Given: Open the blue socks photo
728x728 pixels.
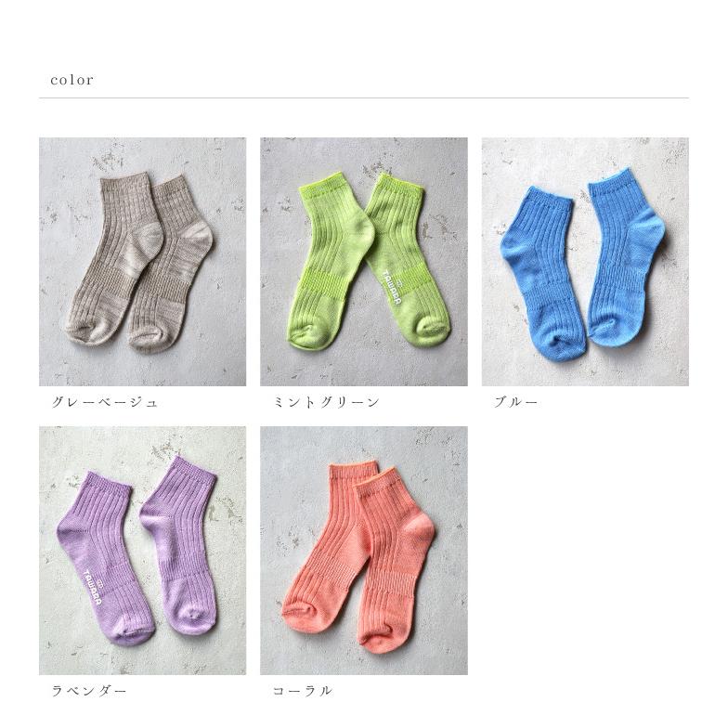Looking at the screenshot, I should (x=585, y=262).
